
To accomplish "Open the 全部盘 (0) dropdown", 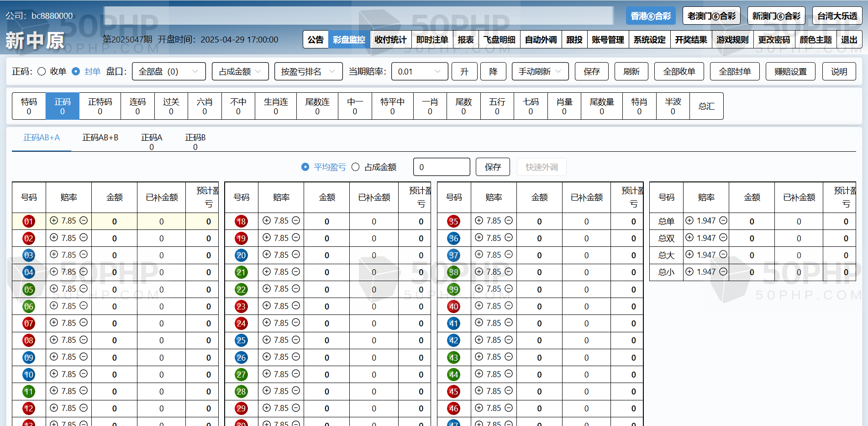I will (168, 71).
